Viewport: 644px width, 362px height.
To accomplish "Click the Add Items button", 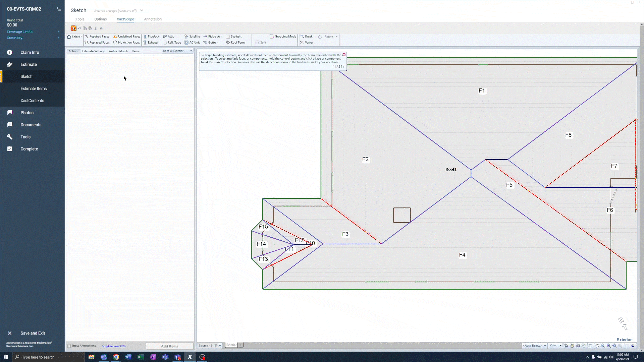I will click(x=170, y=346).
